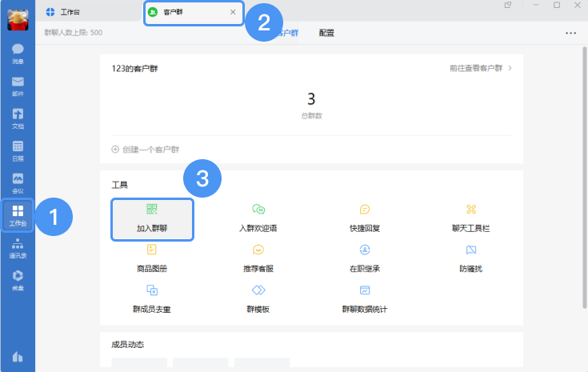This screenshot has width=588, height=372.
Task: Close the 客户群 tab
Action: pos(233,12)
